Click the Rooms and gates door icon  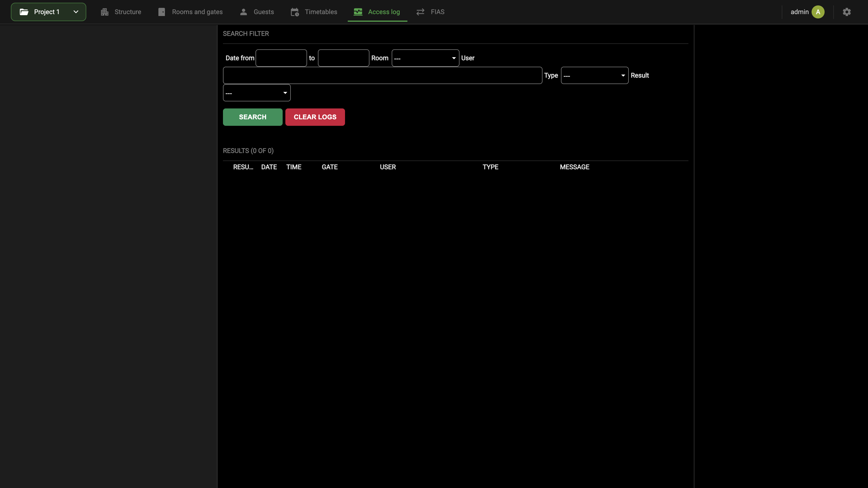tap(162, 12)
